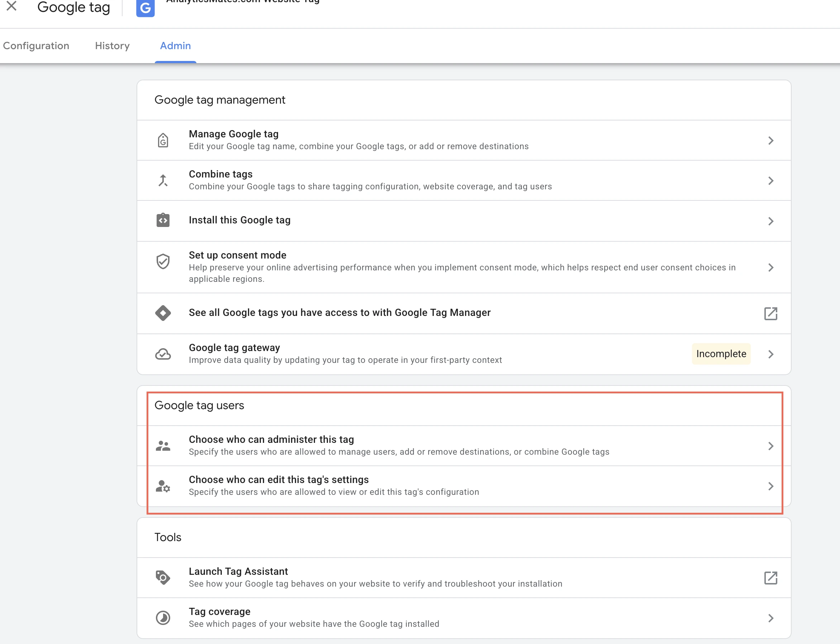The image size is (840, 644).
Task: Click the Google tag management heading
Action: pyautogui.click(x=220, y=100)
